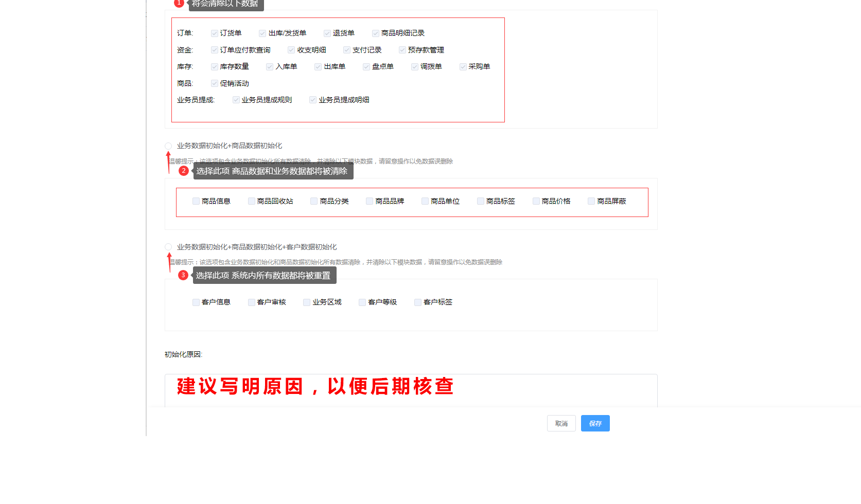Screen dimensions: 861x504
Task: Toggle the 退货单 checkbox
Action: pos(327,33)
